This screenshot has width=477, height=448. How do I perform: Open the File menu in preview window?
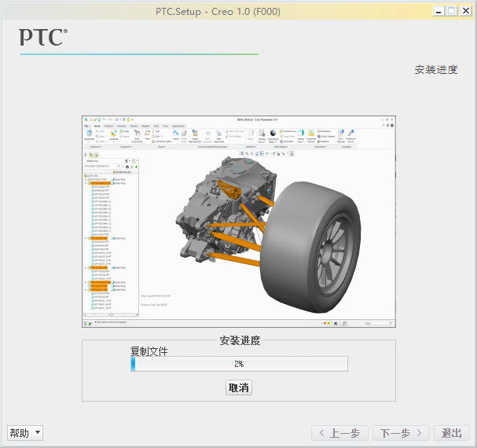click(x=87, y=126)
